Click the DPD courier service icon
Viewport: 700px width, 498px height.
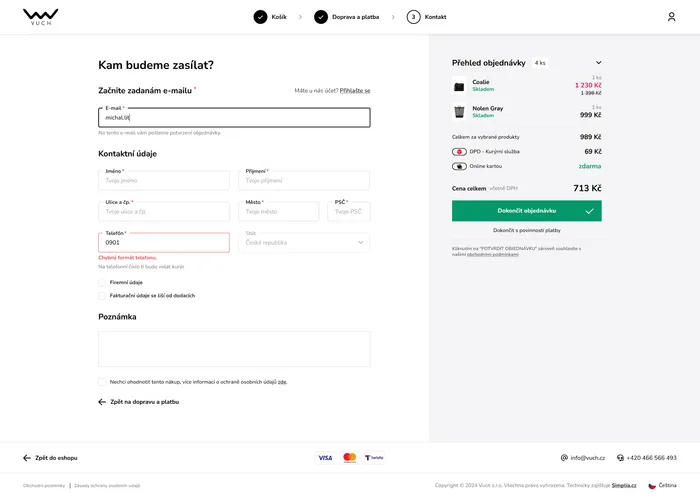click(459, 152)
